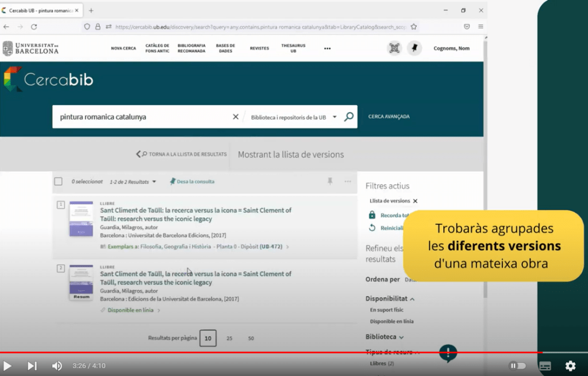Open pinned favorites pushpin icon
Screen dimensions: 588x376
414,48
